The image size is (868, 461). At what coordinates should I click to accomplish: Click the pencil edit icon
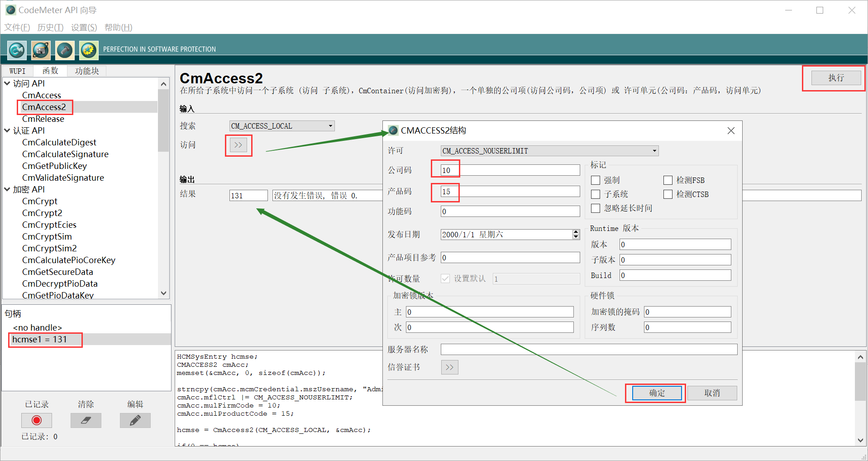click(x=135, y=420)
